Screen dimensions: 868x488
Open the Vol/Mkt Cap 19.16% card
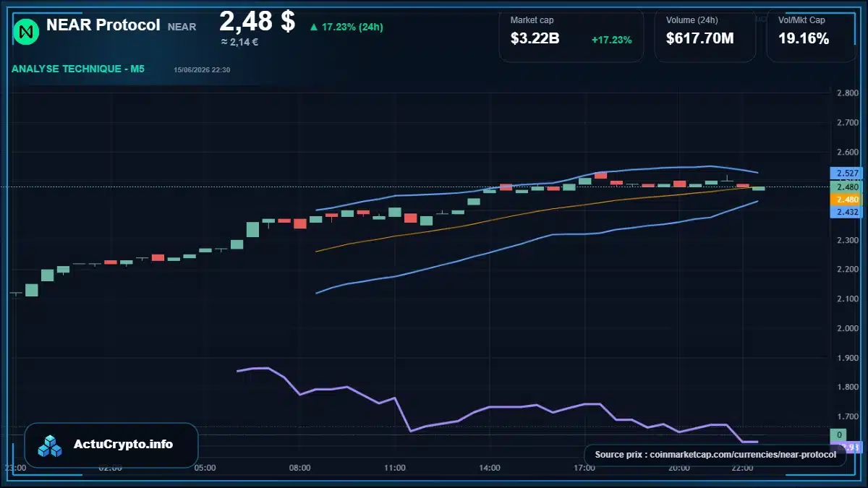[811, 35]
